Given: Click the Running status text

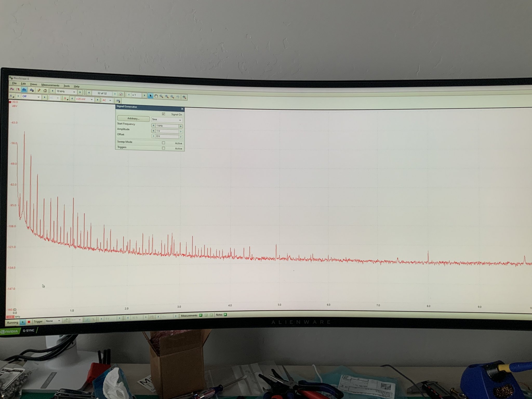Looking at the screenshot, I should coord(12,322).
